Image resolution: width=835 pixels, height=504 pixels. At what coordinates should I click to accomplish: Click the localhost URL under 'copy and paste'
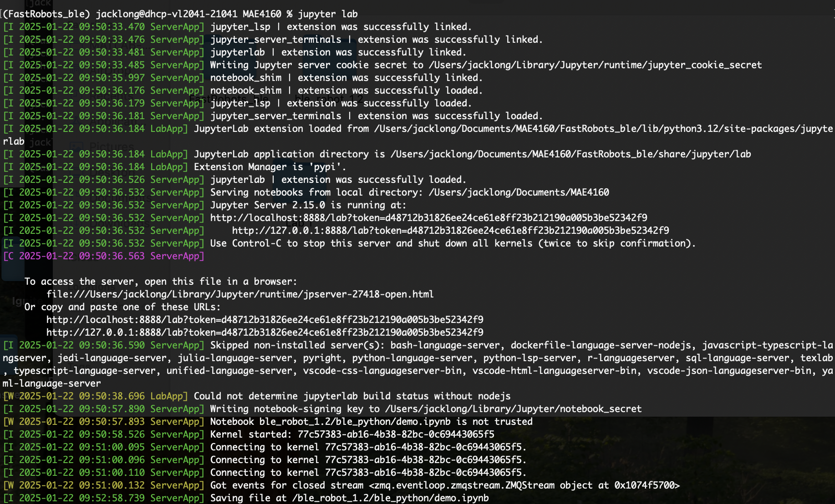click(265, 320)
